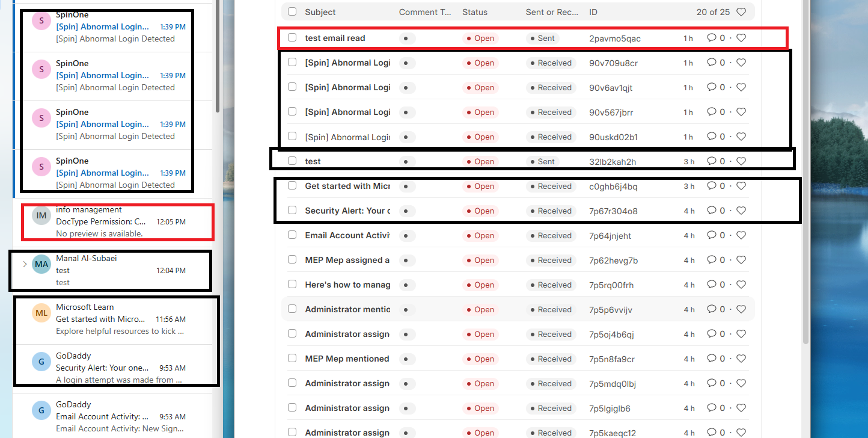Screen dimensions: 868x438
Task: Click the IM avatar for info management
Action: 41,215
